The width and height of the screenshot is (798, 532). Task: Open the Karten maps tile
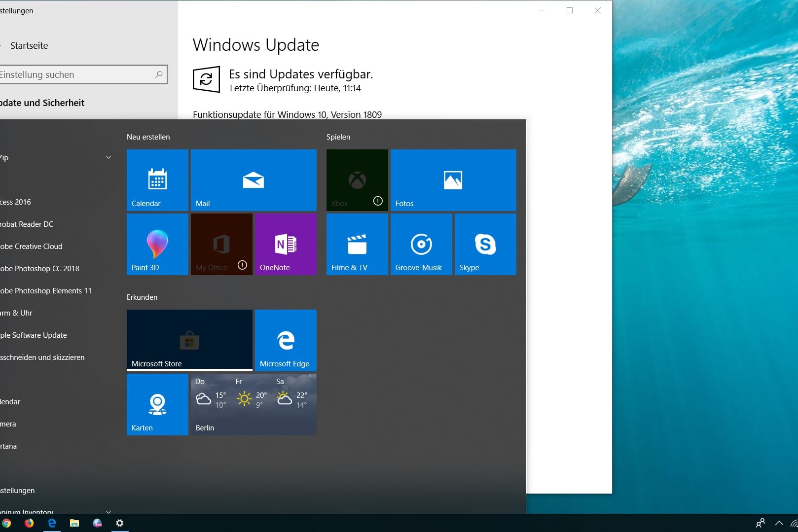[157, 404]
